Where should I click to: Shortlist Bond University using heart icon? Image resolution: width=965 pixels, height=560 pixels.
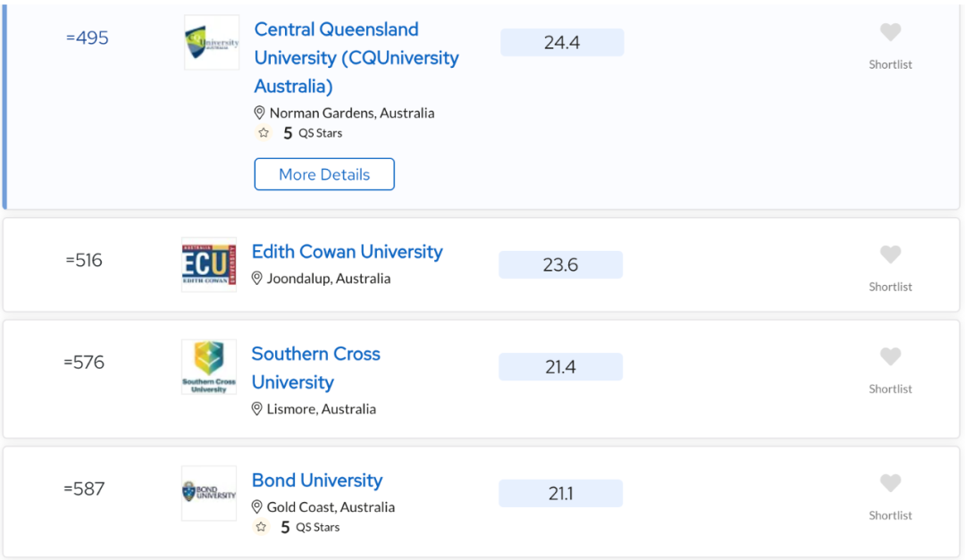890,483
